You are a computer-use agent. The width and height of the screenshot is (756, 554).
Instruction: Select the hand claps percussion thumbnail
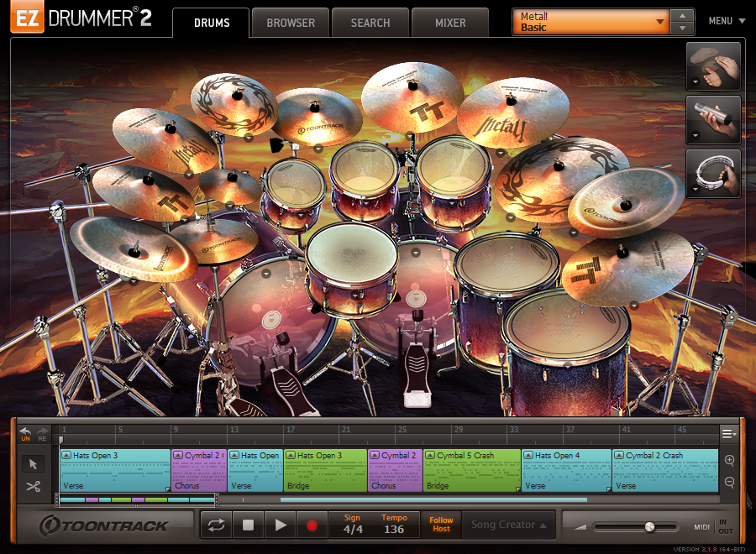(x=713, y=66)
